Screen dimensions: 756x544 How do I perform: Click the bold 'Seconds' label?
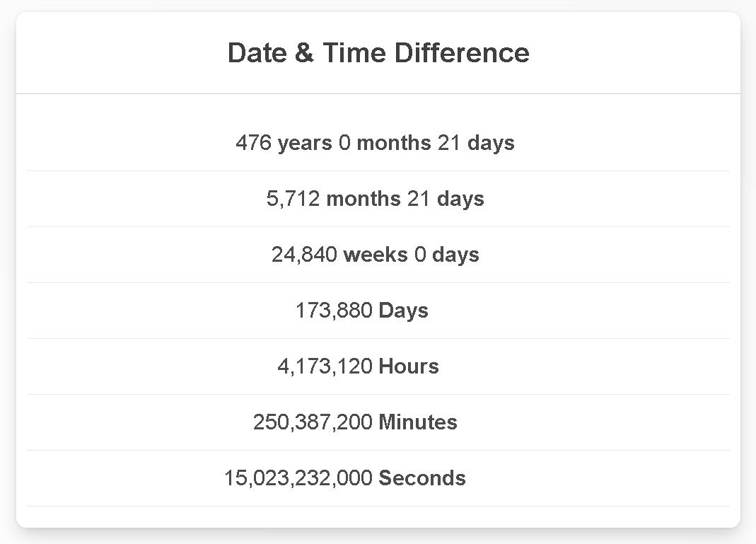(422, 478)
